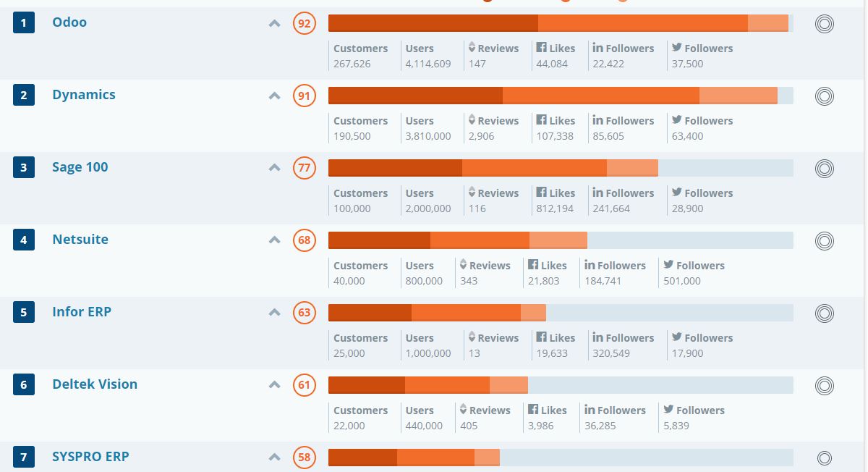Screen dimensions: 868x472
Task: Select the compare circle for Odoo
Action: (x=824, y=24)
